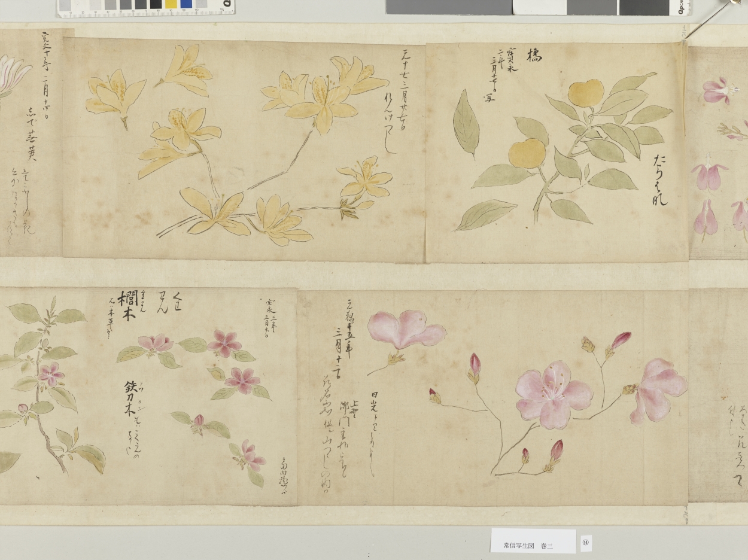Click the "橘" heading above the orange painting
This screenshot has height=560, width=748.
533,56
